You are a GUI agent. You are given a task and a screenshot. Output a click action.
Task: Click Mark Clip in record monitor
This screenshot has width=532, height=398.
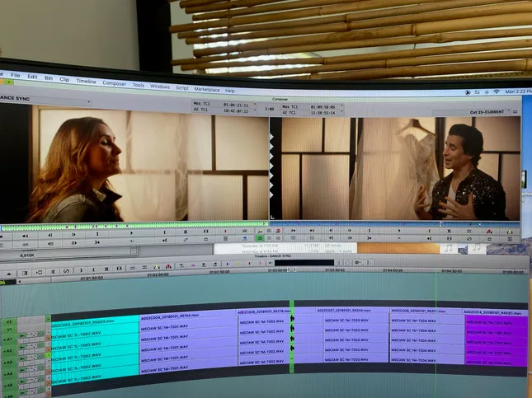(449, 232)
